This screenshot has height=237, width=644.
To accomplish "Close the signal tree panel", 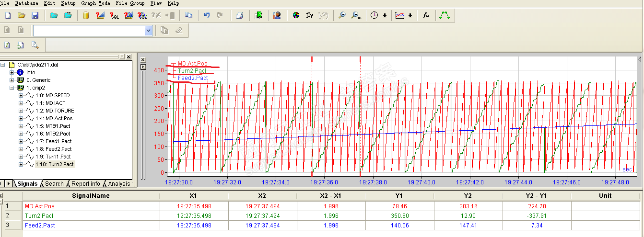I will (x=129, y=56).
